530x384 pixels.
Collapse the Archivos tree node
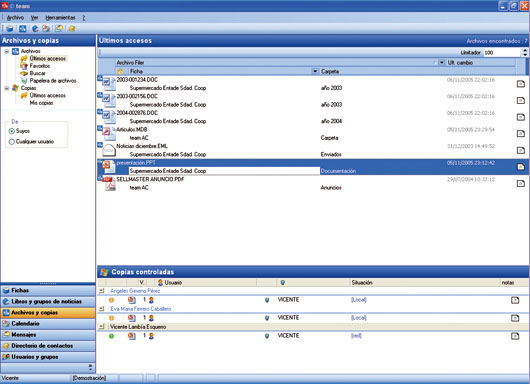click(x=6, y=51)
